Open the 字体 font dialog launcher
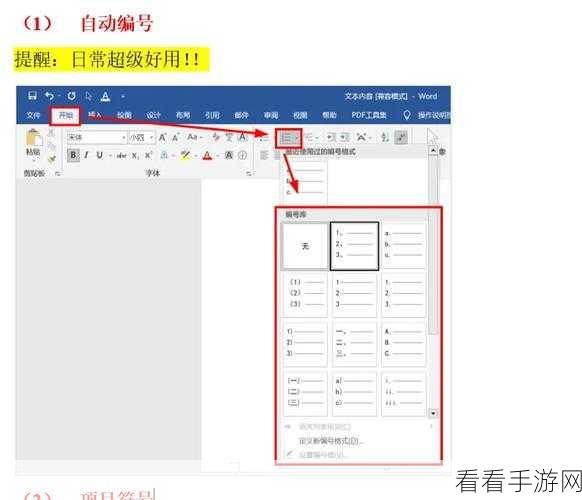 [249, 173]
